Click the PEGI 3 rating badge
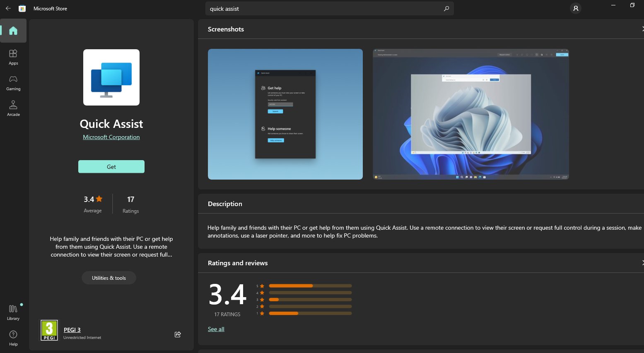 (49, 330)
